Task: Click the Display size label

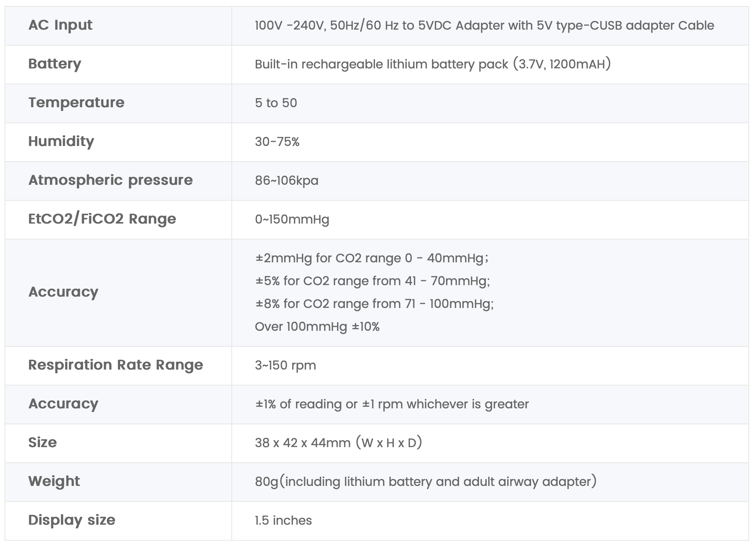Action: click(72, 520)
